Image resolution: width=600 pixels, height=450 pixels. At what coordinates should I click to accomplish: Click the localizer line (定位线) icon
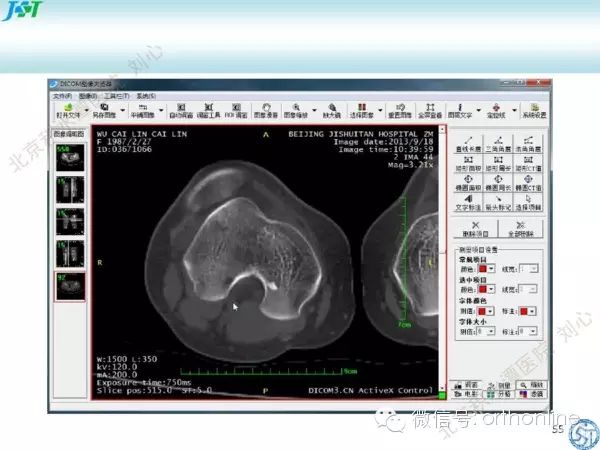coord(496,110)
